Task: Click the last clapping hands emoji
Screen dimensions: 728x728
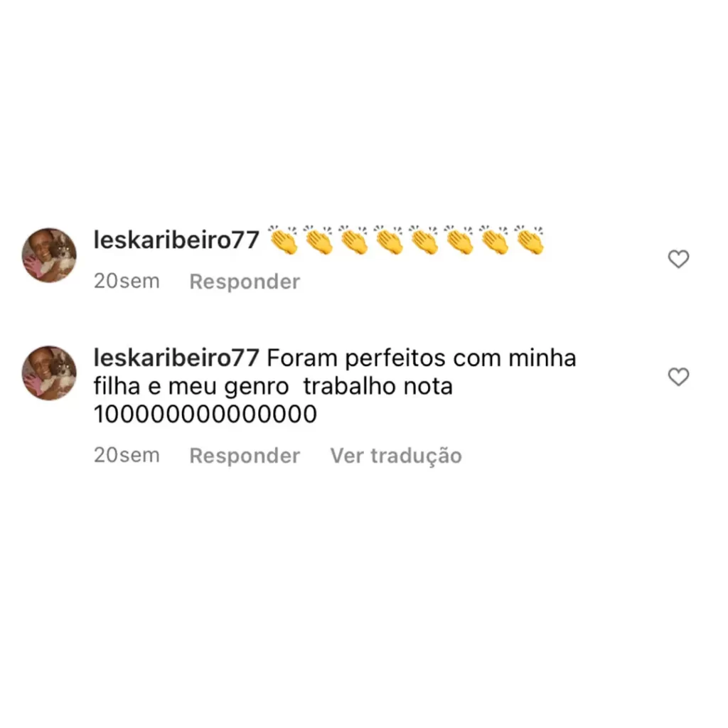Action: tap(529, 240)
